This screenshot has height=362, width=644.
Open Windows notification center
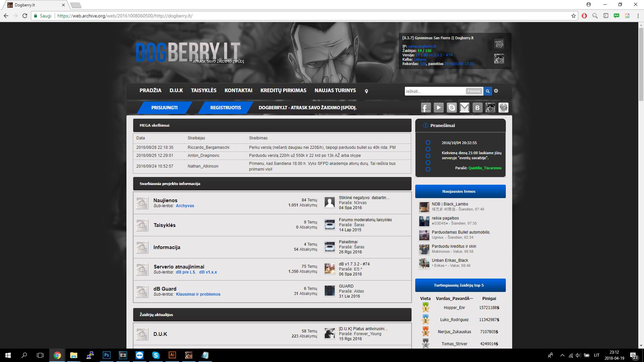634,355
